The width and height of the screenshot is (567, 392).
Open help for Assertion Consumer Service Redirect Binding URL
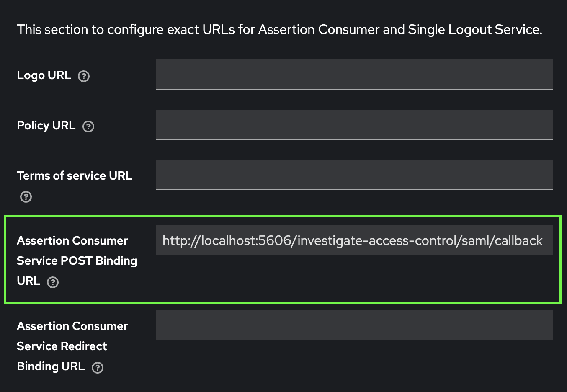pyautogui.click(x=97, y=367)
